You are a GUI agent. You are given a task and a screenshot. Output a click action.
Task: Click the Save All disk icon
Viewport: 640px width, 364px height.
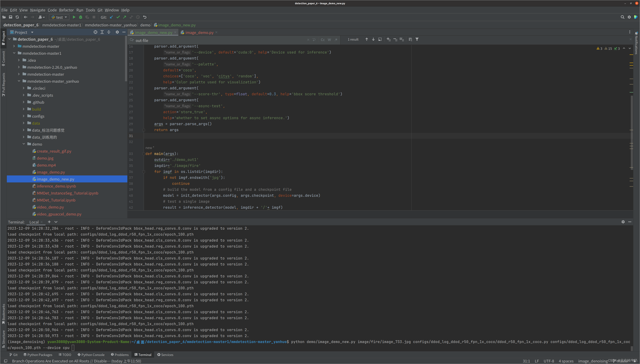[11, 17]
